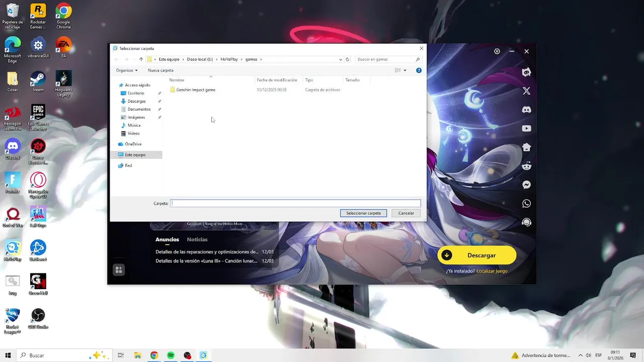Select the Epic Games Launcher desktop icon
The image size is (644, 362).
[x=38, y=117]
